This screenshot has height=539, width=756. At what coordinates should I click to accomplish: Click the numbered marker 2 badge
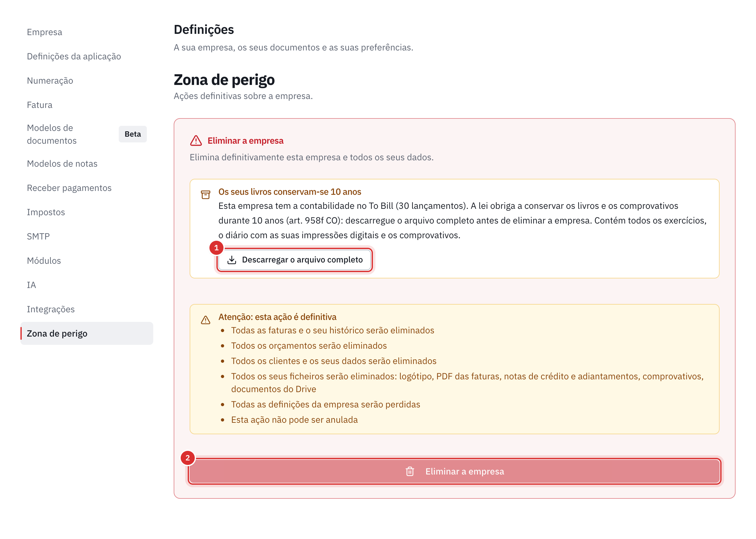coord(187,458)
